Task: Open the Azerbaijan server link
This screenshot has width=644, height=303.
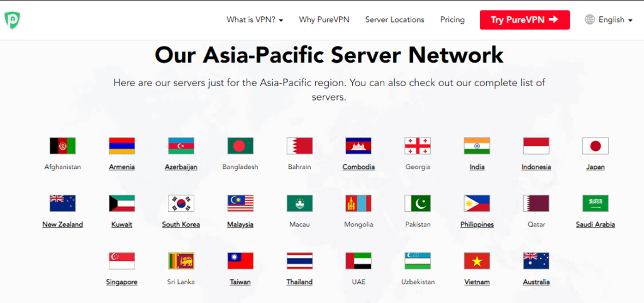Action: (x=181, y=167)
